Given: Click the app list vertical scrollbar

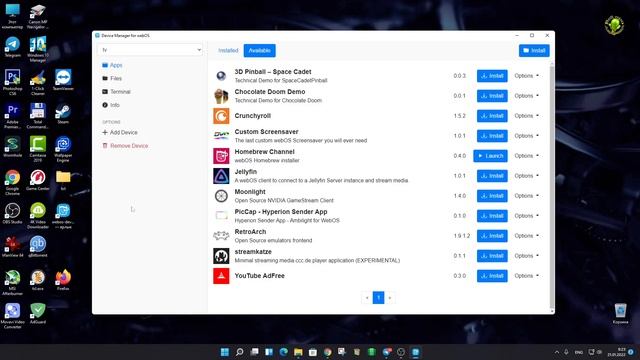Looking at the screenshot, I should [x=552, y=186].
